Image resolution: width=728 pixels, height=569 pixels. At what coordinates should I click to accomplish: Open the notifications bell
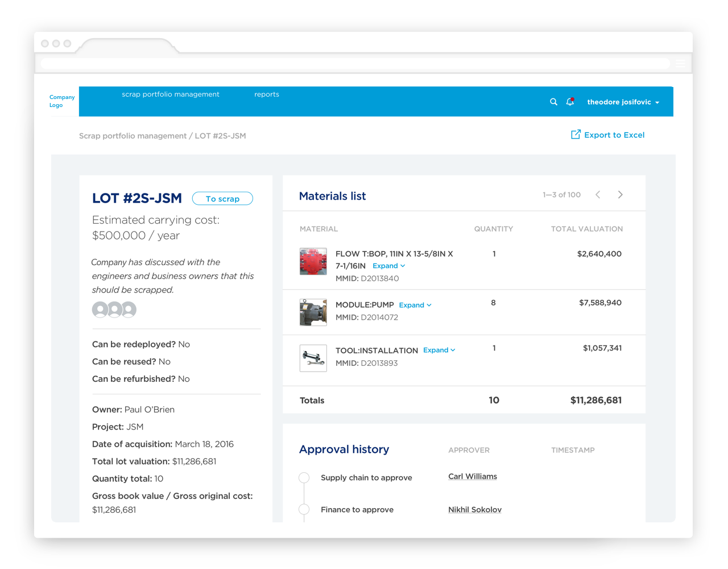tap(570, 102)
